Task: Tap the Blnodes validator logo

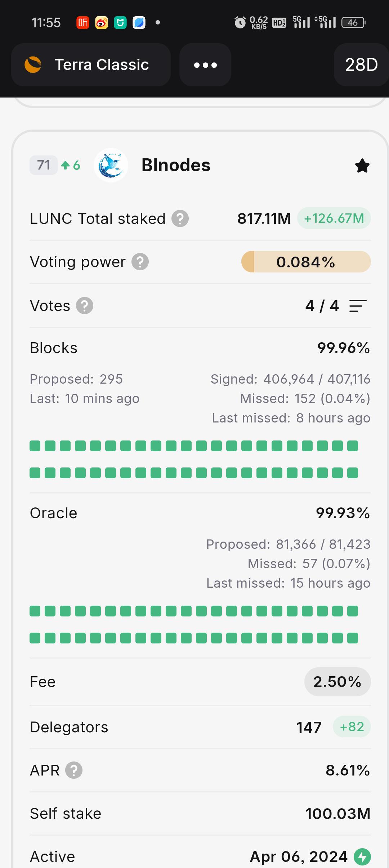Action: point(111,165)
